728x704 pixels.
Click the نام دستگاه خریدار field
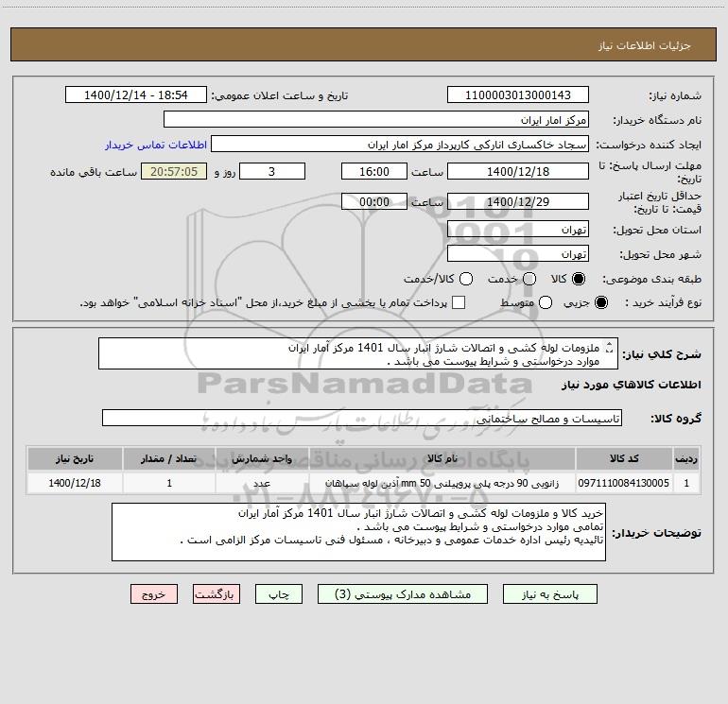[376, 120]
